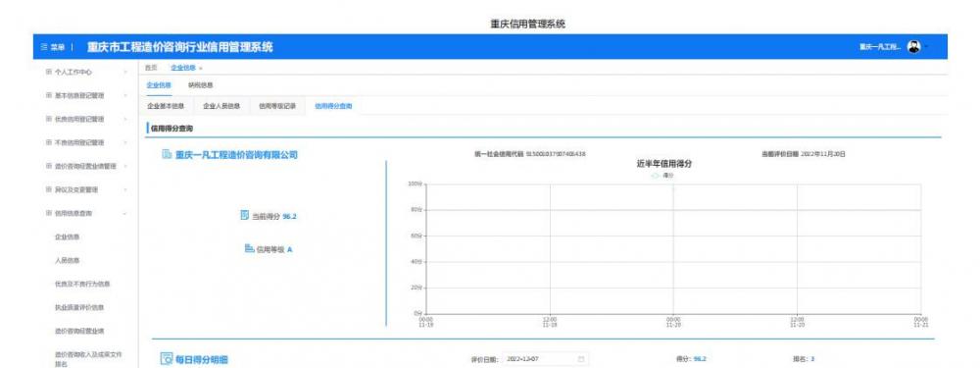The height and width of the screenshot is (368, 980).
Task: Expand the 不良信用登记管理 chevron
Action: point(125,142)
